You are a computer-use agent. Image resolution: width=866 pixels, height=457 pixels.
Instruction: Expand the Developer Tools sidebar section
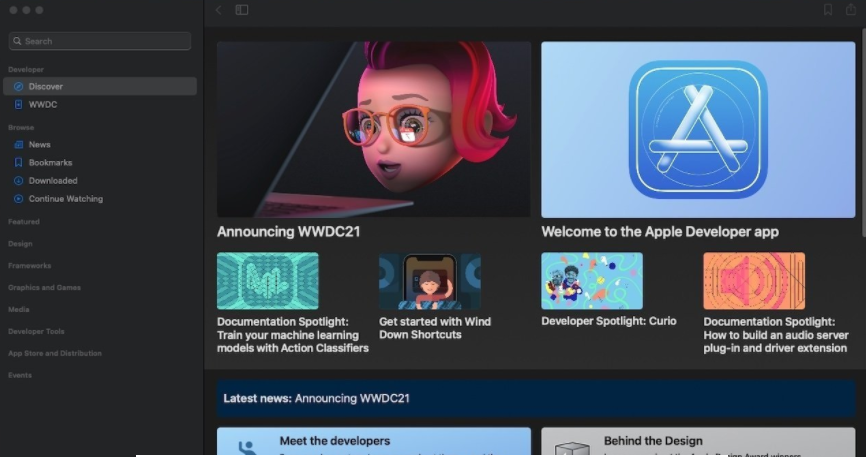(x=36, y=332)
